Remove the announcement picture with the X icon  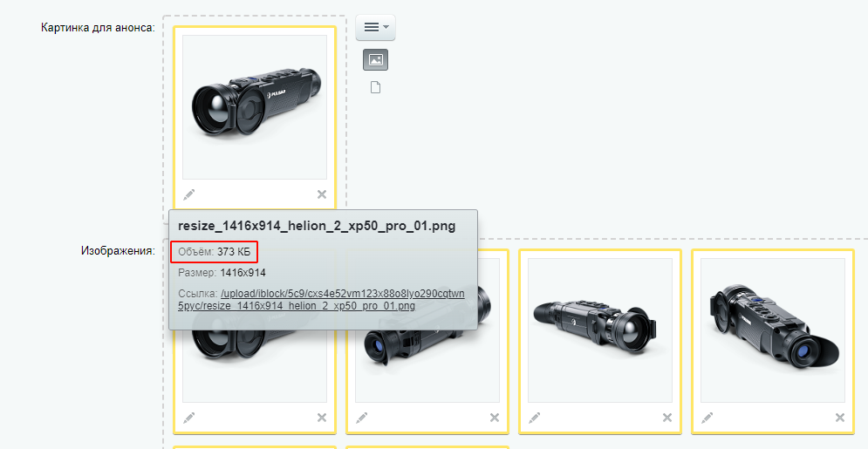322,194
